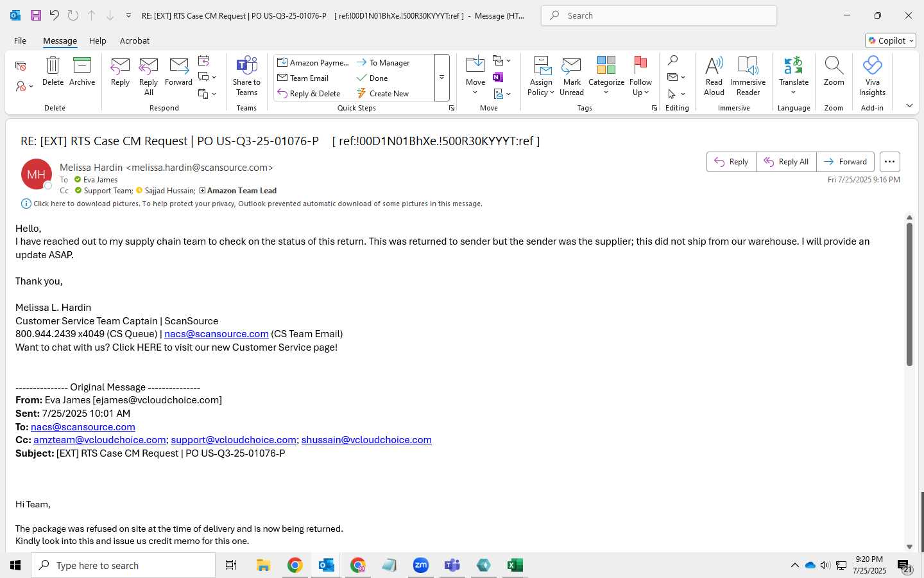Open the Tags dialog launcher
This screenshot has height=578, width=924.
(654, 108)
